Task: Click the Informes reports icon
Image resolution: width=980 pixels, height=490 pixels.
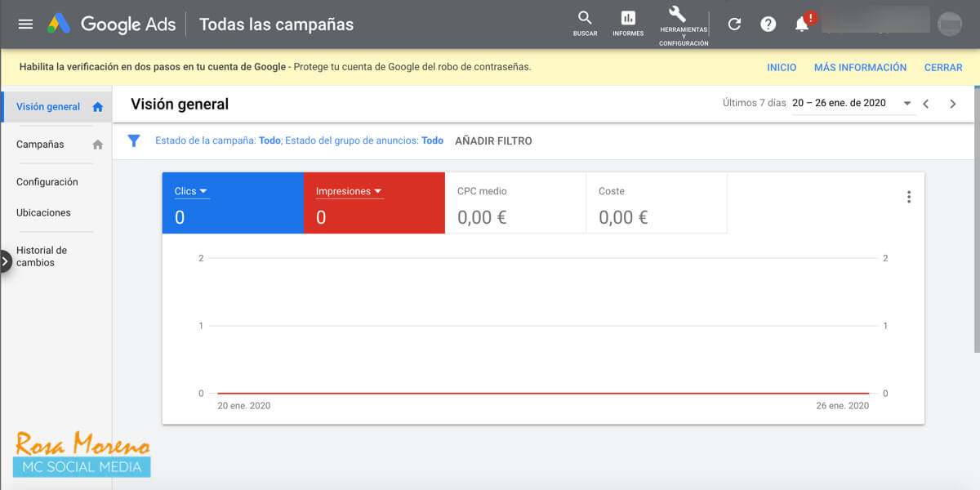Action: click(x=628, y=22)
